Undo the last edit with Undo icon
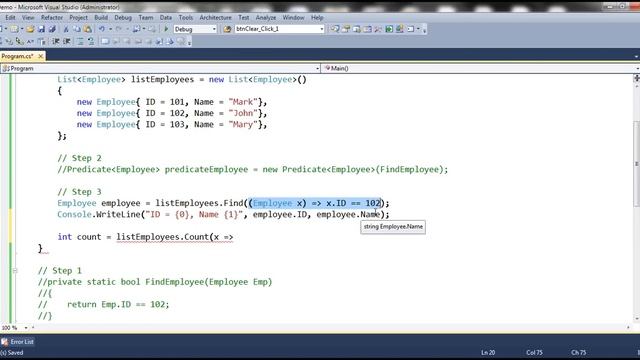Image resolution: width=640 pixels, height=360 pixels. (102, 29)
